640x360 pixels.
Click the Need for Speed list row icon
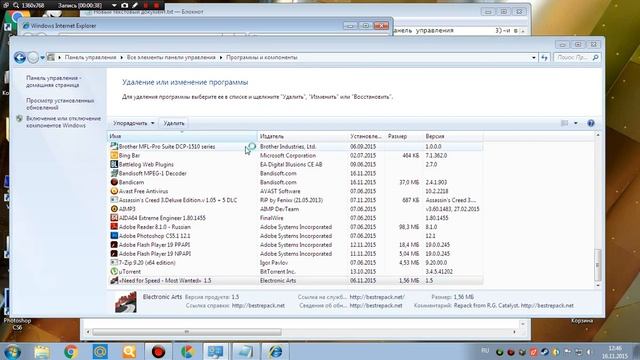[x=114, y=280]
